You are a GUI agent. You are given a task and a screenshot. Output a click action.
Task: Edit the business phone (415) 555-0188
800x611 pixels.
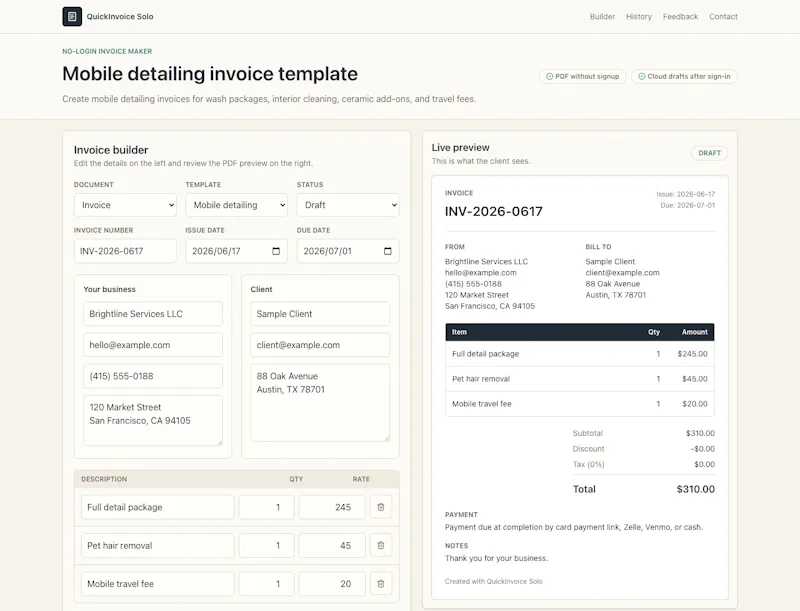pyautogui.click(x=153, y=376)
